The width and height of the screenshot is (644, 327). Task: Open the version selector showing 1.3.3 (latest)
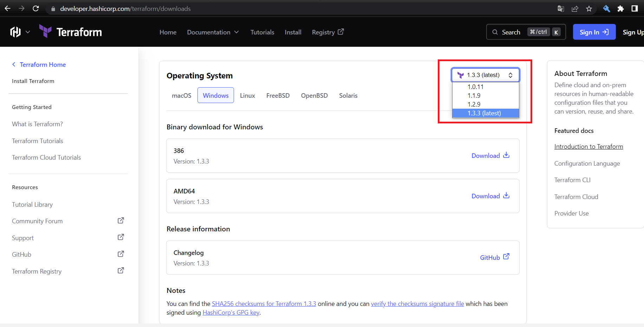click(x=485, y=75)
